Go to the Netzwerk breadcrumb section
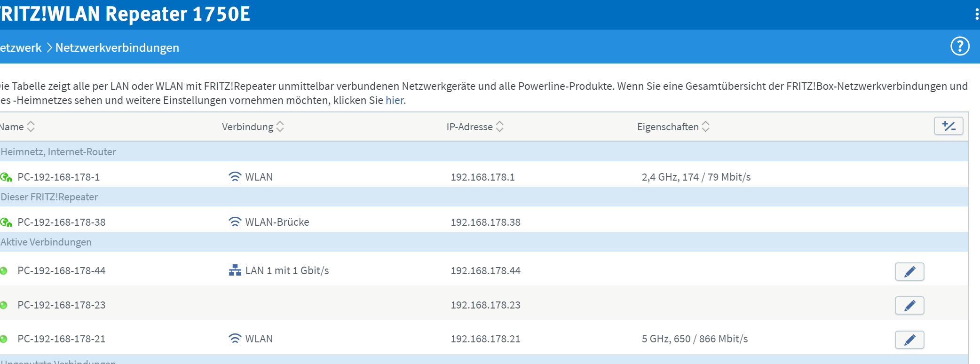The height and width of the screenshot is (364, 980). click(21, 47)
